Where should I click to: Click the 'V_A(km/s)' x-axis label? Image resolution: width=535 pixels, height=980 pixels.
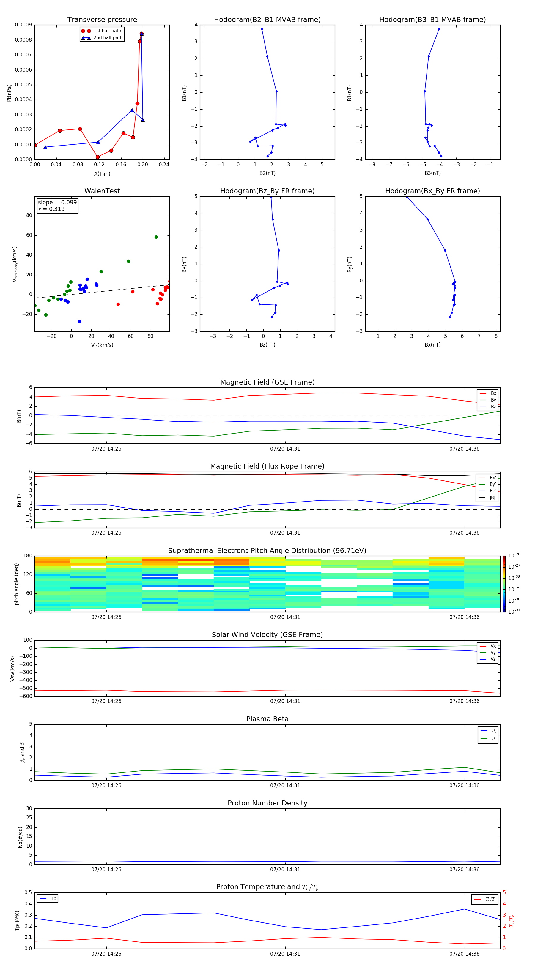(x=102, y=345)
